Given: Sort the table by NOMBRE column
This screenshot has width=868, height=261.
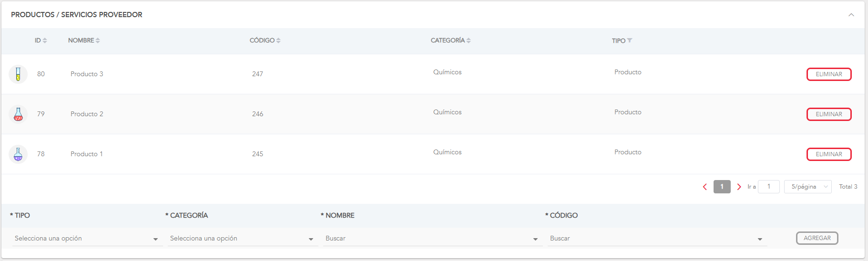Looking at the screenshot, I should [x=98, y=40].
